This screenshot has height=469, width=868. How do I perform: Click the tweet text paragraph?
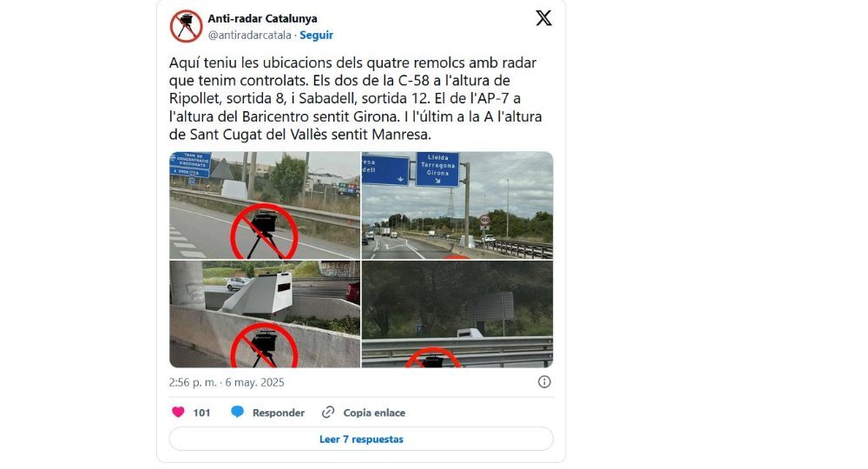[x=355, y=98]
